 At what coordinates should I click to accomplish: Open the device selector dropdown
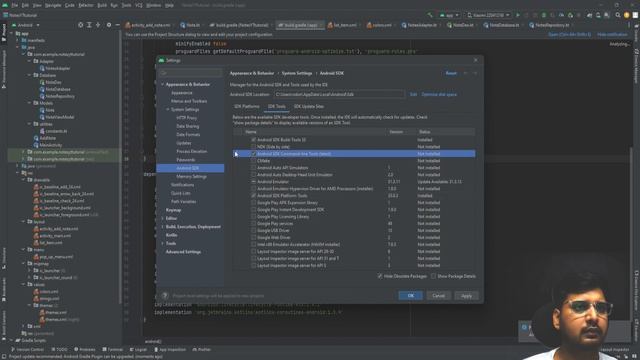[x=488, y=15]
